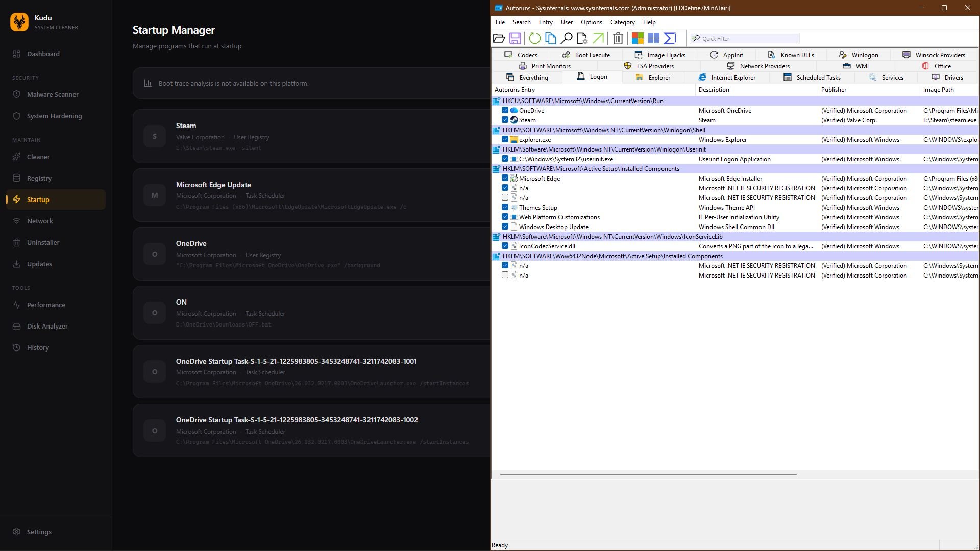Click the VirusTotal sigma icon in Autoruns
The height and width of the screenshot is (551, 980).
[670, 38]
